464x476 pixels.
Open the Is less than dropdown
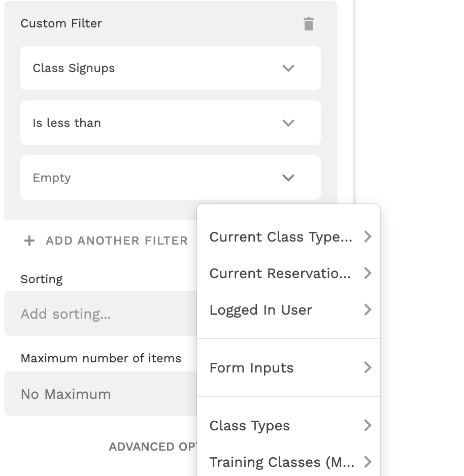tap(170, 123)
